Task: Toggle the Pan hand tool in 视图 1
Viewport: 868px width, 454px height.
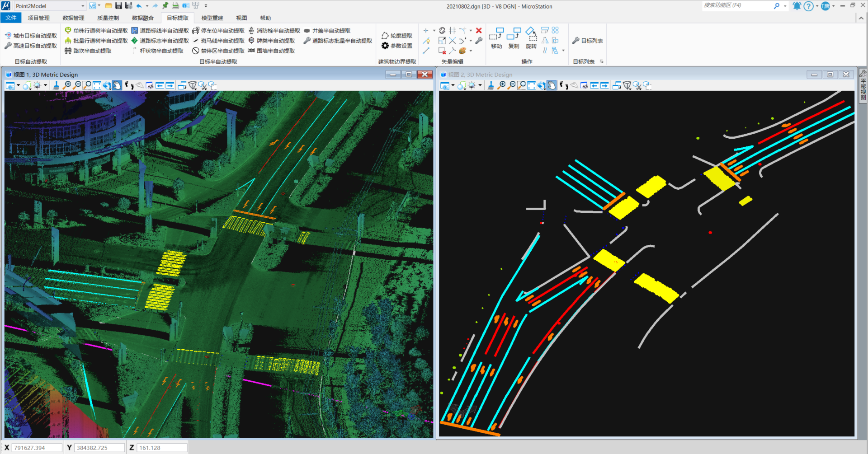Action: (x=117, y=85)
